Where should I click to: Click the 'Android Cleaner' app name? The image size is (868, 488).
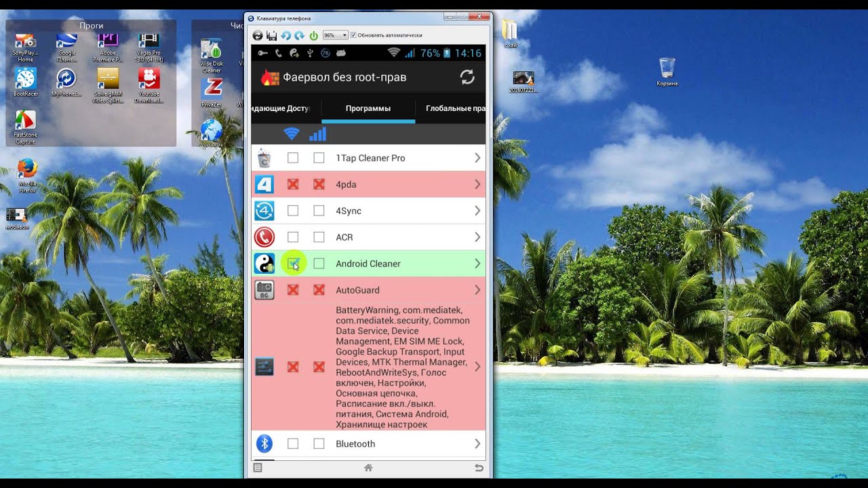tap(368, 264)
